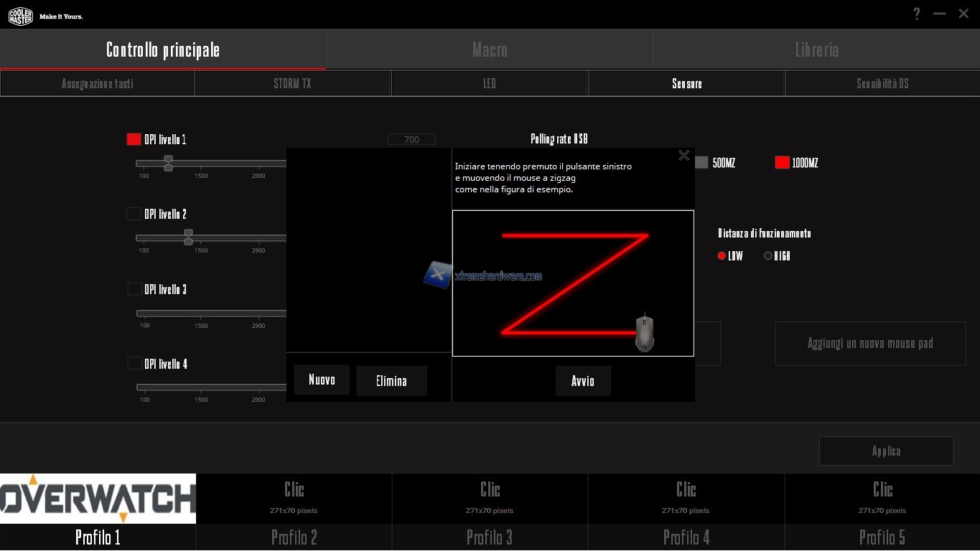Screen dimensions: 980x551
Task: Click the Elimina button
Action: (x=391, y=381)
